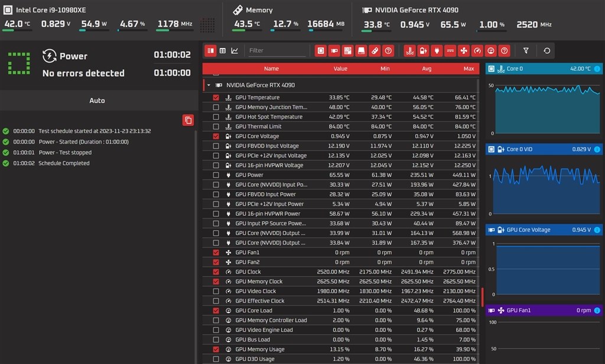Click the funnel filter icon
The height and width of the screenshot is (364, 605).
coord(526,51)
